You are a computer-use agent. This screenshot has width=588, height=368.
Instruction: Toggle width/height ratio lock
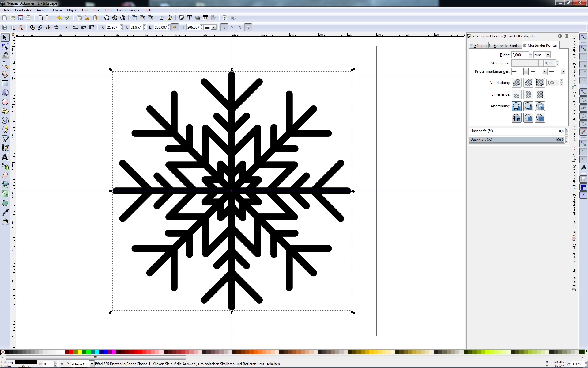175,27
